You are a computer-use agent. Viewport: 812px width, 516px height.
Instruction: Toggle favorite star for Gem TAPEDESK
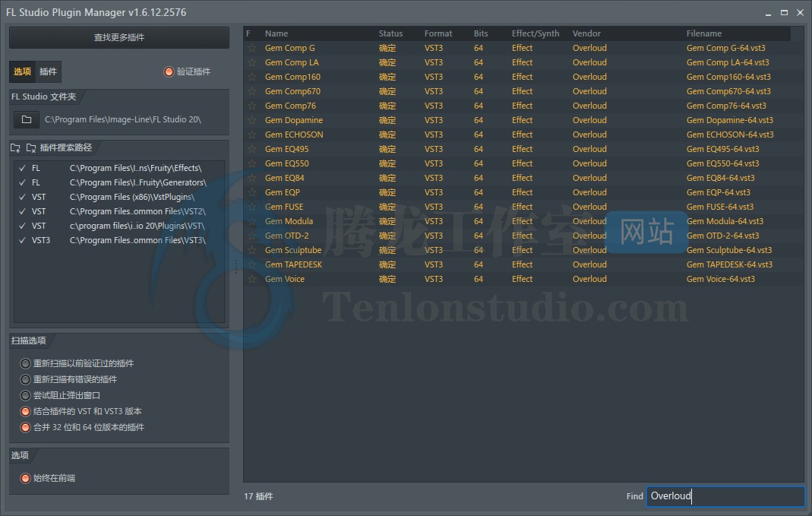pos(251,264)
